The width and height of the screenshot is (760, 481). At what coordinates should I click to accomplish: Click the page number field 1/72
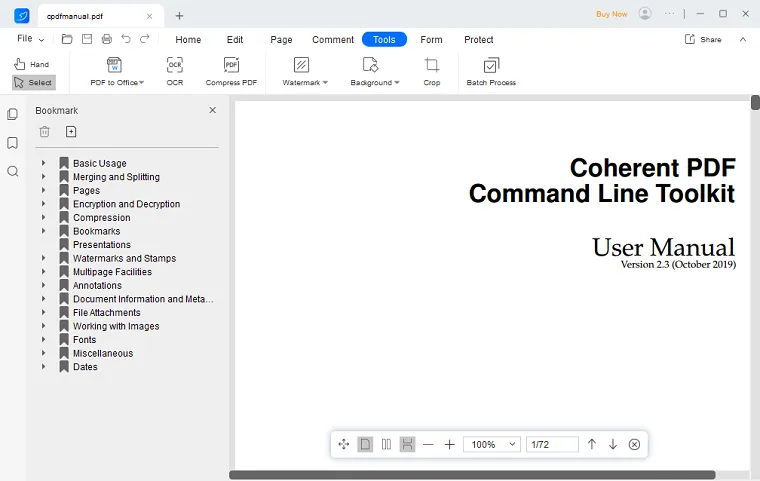point(552,444)
